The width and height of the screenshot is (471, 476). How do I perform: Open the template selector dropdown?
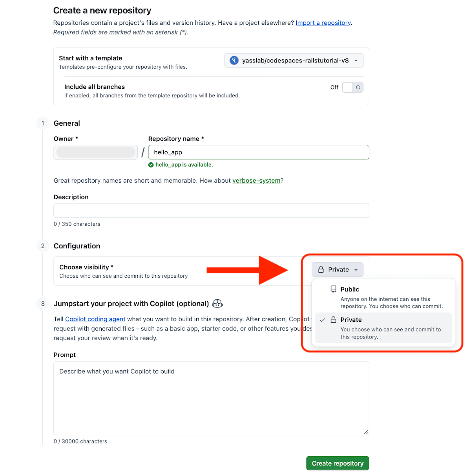[x=294, y=60]
